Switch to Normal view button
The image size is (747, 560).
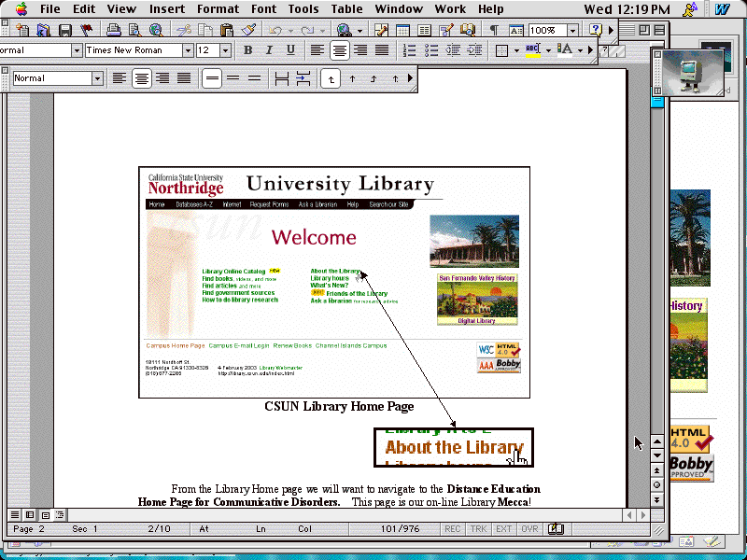coord(15,515)
